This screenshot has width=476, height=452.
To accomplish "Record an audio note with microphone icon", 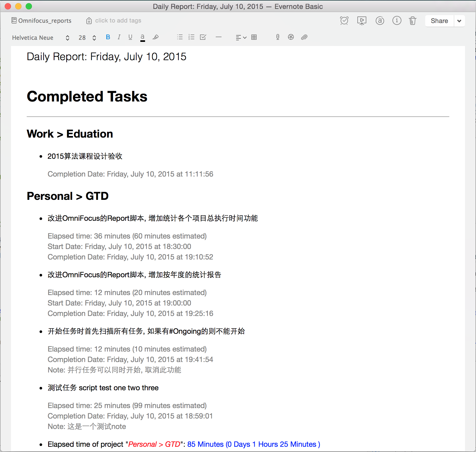I will point(278,37).
